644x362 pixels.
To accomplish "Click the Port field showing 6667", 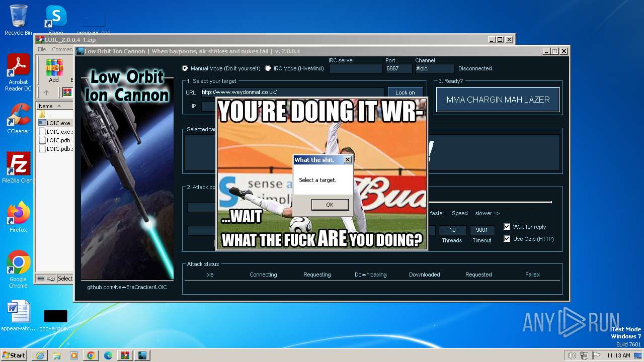I will pos(398,69).
